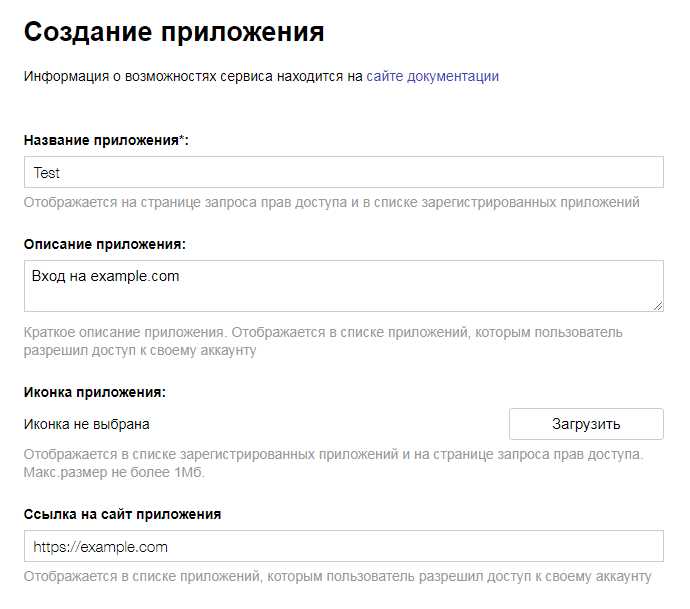Open the сайте документации link

pyautogui.click(x=432, y=76)
